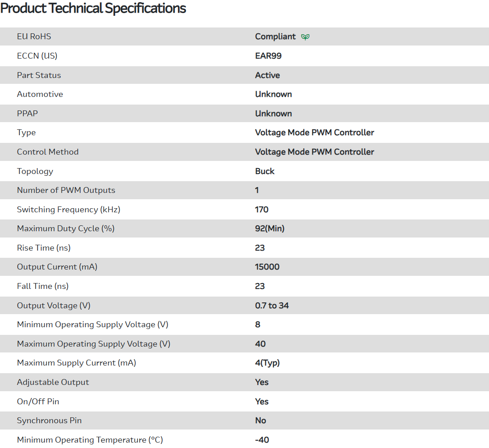489x448 pixels.
Task: Select the 170 switching frequency value
Action: click(x=261, y=210)
